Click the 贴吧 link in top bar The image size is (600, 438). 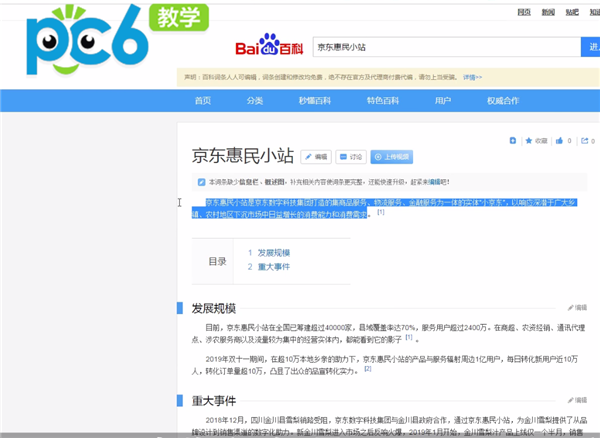coord(572,12)
